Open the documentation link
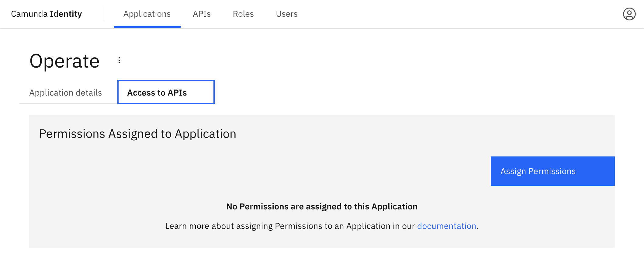Image resolution: width=644 pixels, height=277 pixels. click(447, 226)
